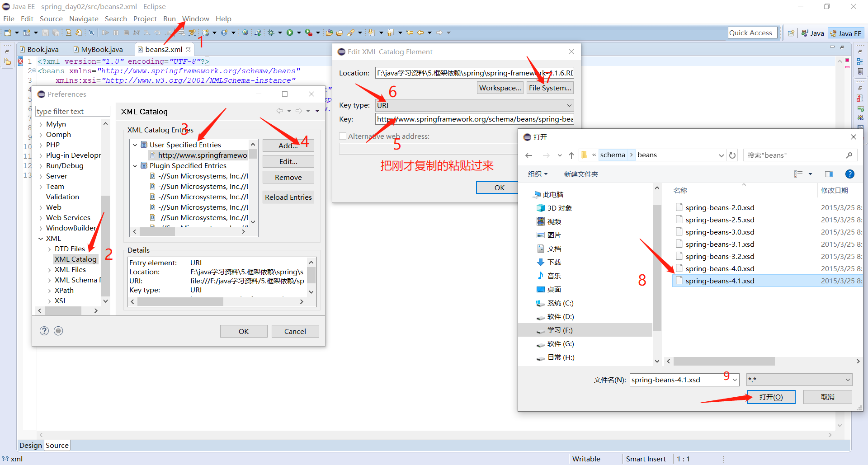Open the internal Web Browser icon

[245, 32]
